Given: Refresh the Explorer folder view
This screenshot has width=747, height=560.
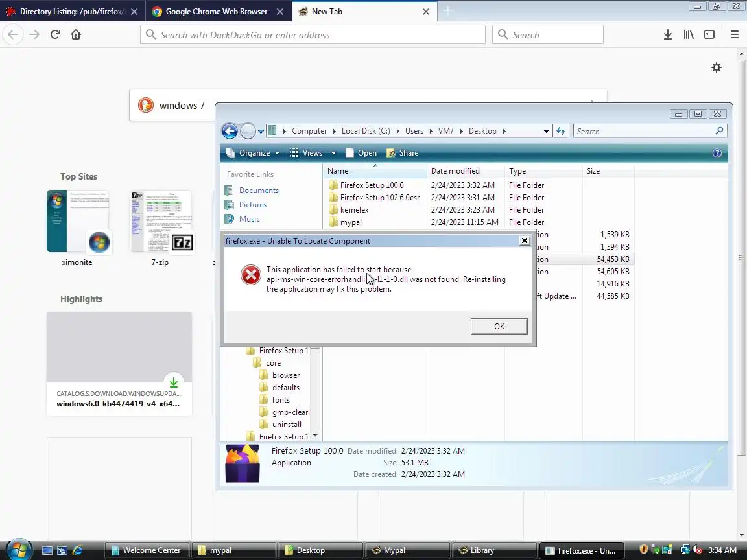Looking at the screenshot, I should (x=561, y=131).
